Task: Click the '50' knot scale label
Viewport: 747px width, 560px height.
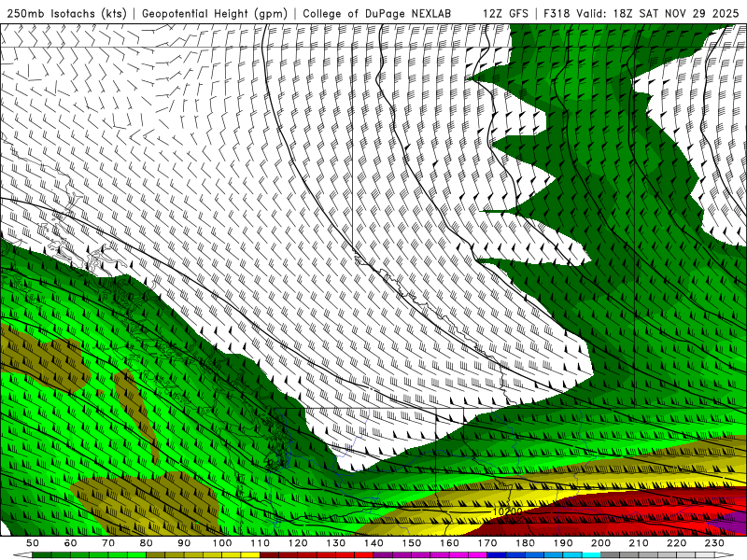Action: pyautogui.click(x=33, y=543)
